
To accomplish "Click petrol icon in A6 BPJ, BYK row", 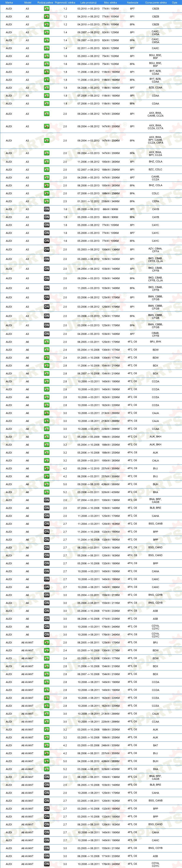I will point(47,342).
